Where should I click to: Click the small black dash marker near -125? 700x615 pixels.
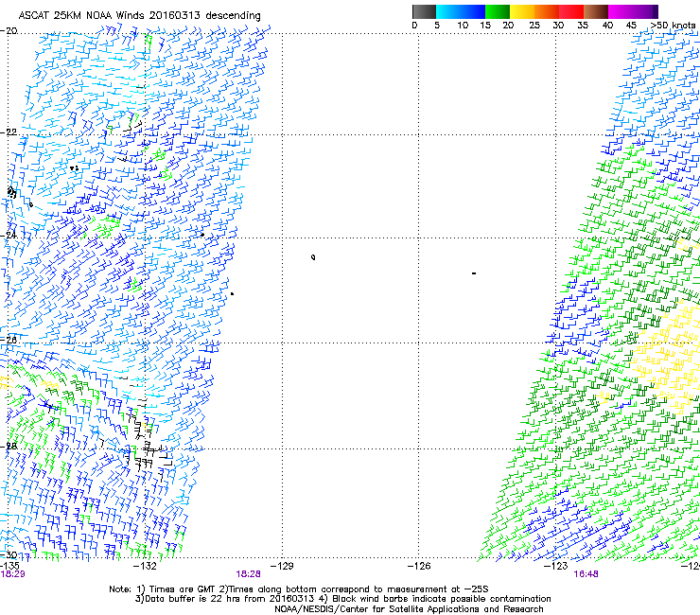[474, 272]
